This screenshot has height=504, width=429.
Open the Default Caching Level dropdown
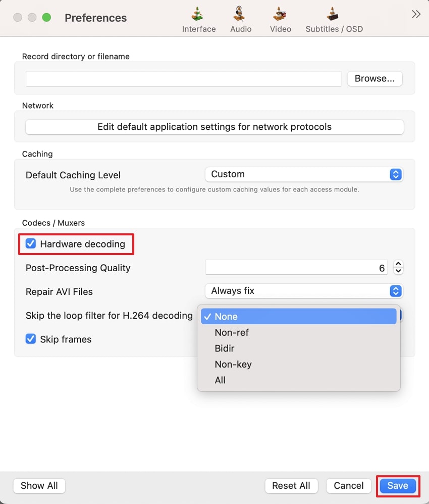(x=304, y=174)
